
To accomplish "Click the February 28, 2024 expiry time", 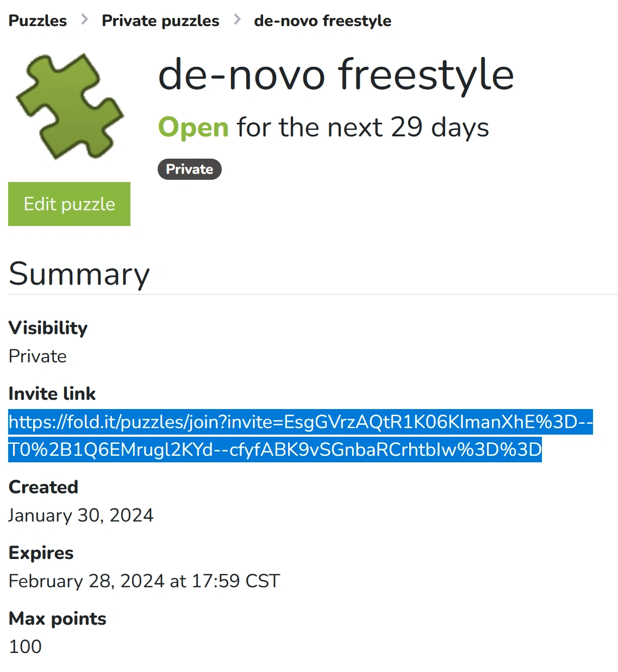I will [x=144, y=581].
